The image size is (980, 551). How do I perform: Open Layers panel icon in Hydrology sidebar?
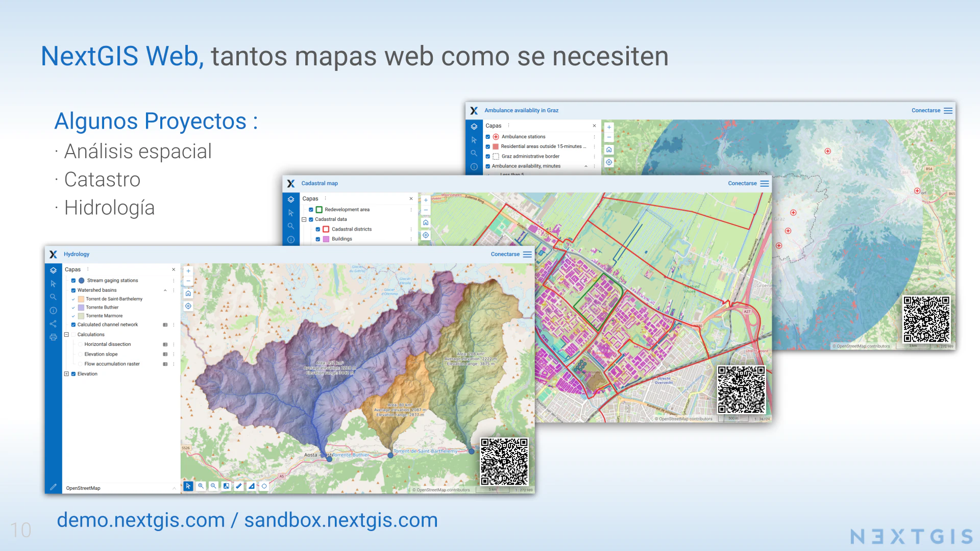53,270
